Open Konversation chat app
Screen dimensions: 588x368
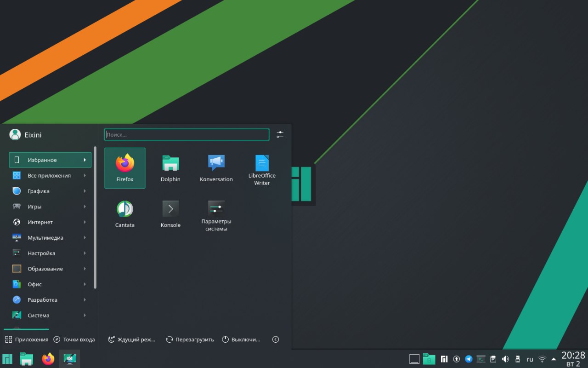(x=216, y=168)
